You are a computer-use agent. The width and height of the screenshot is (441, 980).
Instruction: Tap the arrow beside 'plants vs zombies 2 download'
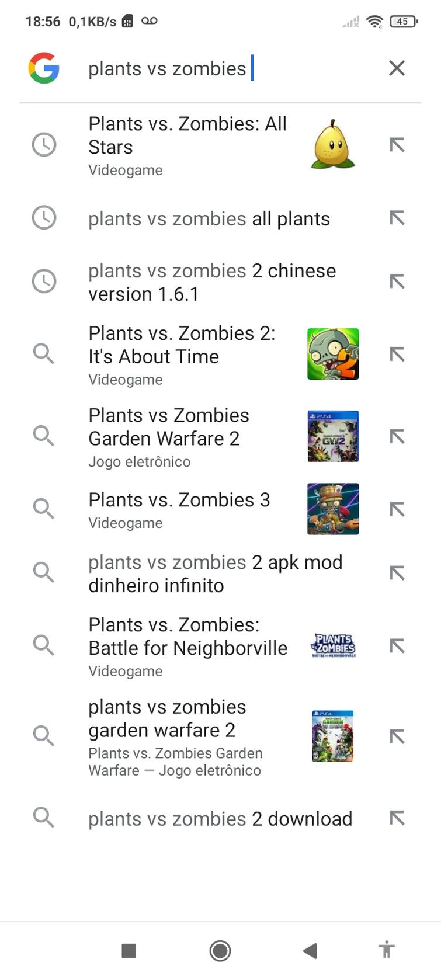pyautogui.click(x=397, y=818)
